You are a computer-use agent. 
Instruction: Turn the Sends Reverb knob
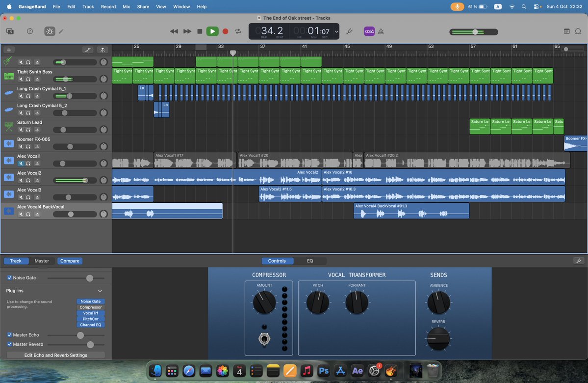pos(438,339)
